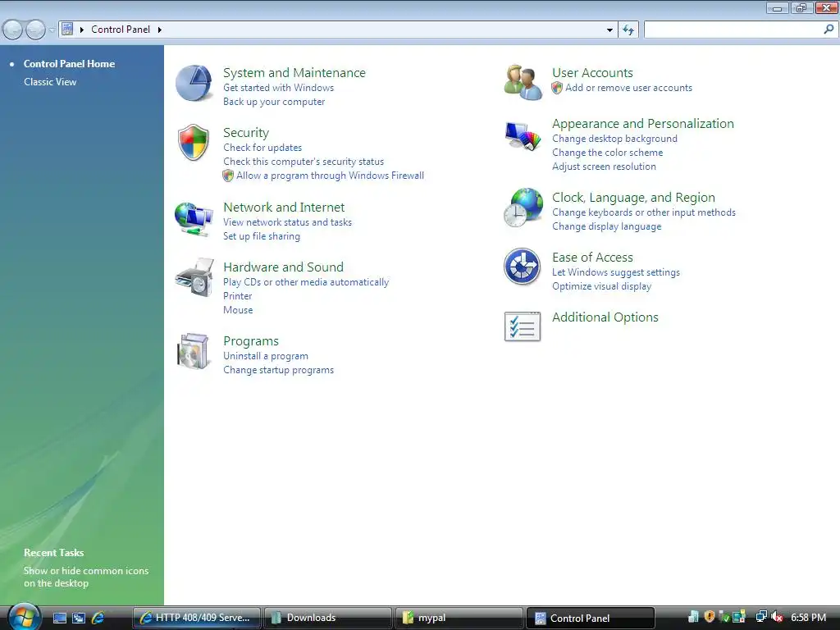Image resolution: width=840 pixels, height=630 pixels.
Task: Click Adjust screen resolution
Action: pyautogui.click(x=605, y=167)
